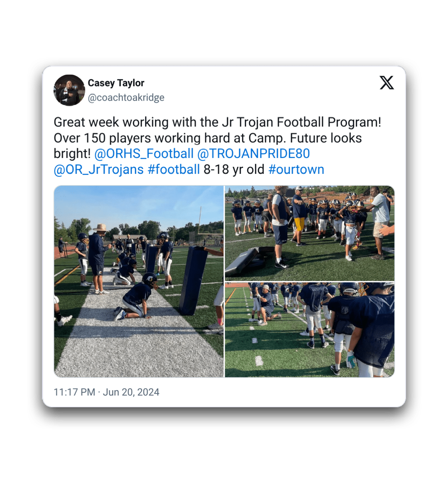This screenshot has width=448, height=501.
Task: Visit the @ORHS_Football mention
Action: [144, 154]
